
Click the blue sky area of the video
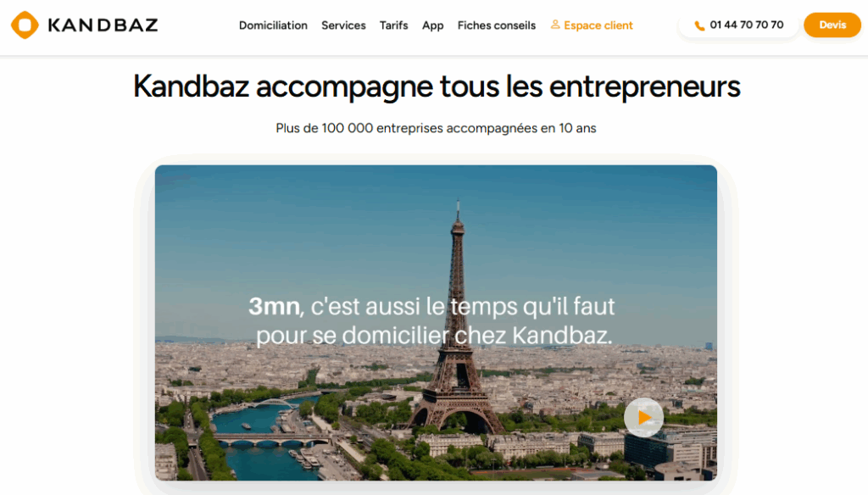(299, 232)
